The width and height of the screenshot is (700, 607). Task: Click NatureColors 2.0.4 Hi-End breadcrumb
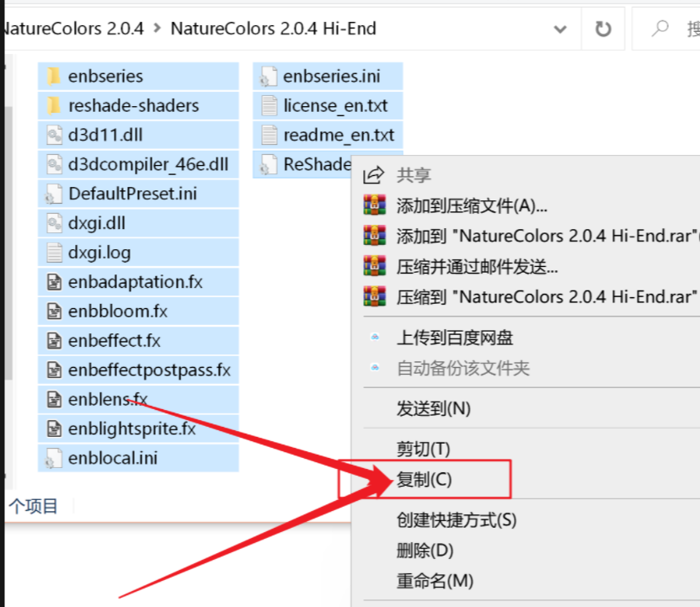(x=273, y=29)
